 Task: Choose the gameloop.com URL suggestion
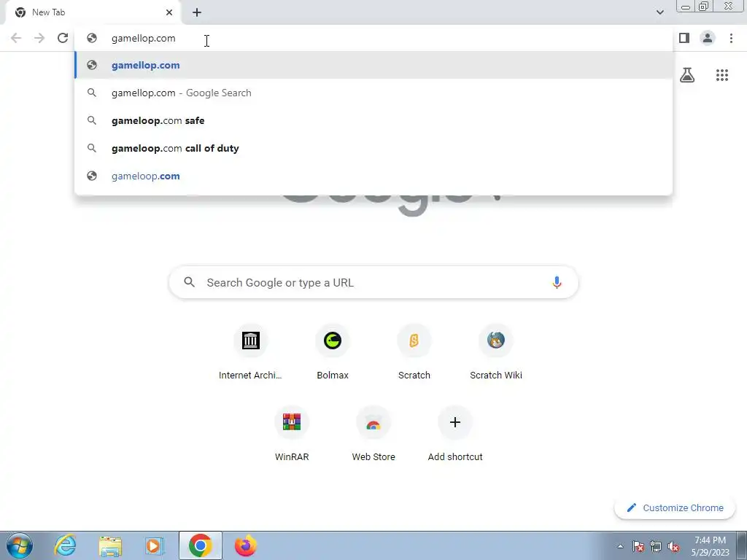click(373, 176)
